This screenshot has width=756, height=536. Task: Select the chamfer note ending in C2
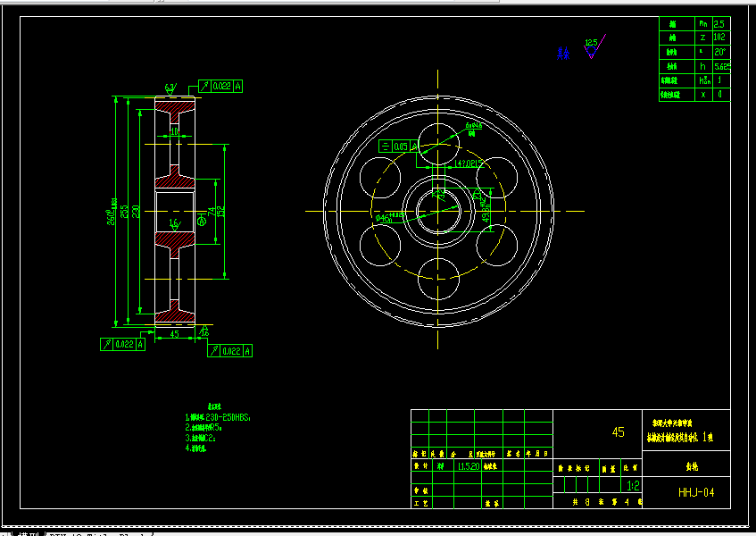coord(201,438)
